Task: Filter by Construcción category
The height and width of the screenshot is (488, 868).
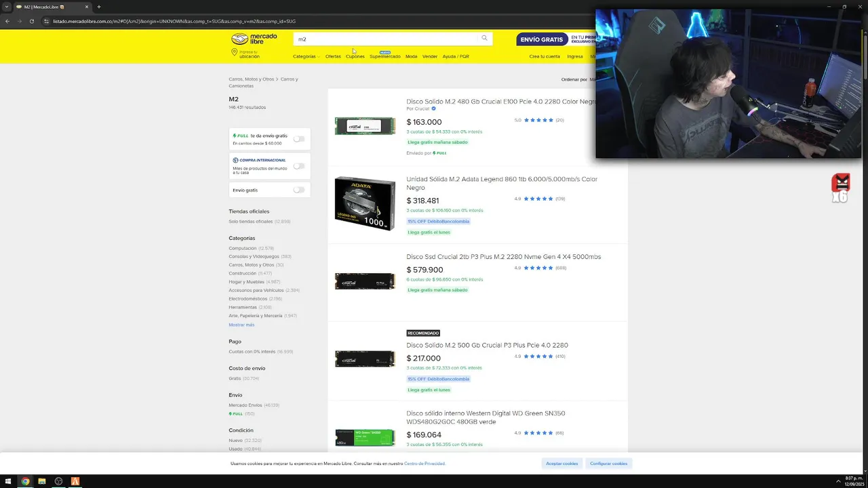Action: coord(242,273)
